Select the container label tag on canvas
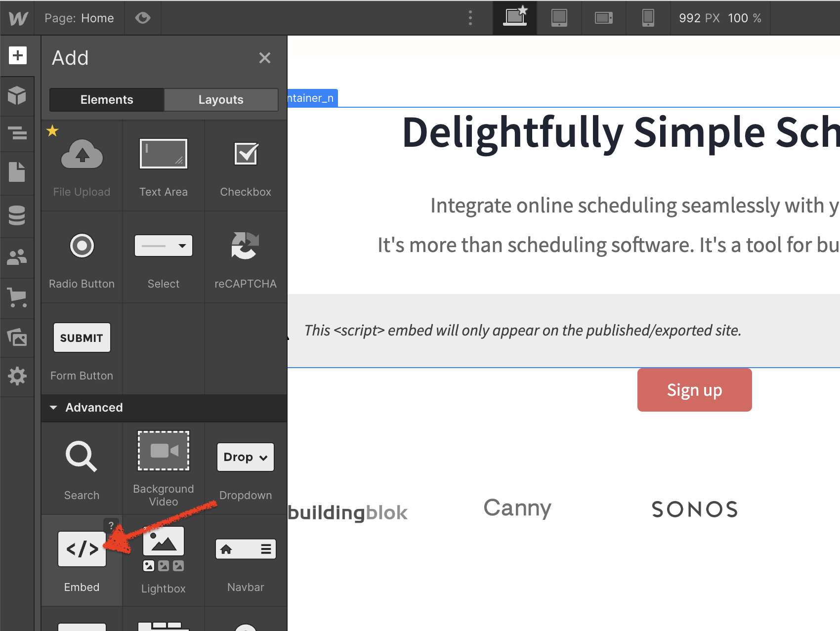The width and height of the screenshot is (840, 631). click(312, 98)
